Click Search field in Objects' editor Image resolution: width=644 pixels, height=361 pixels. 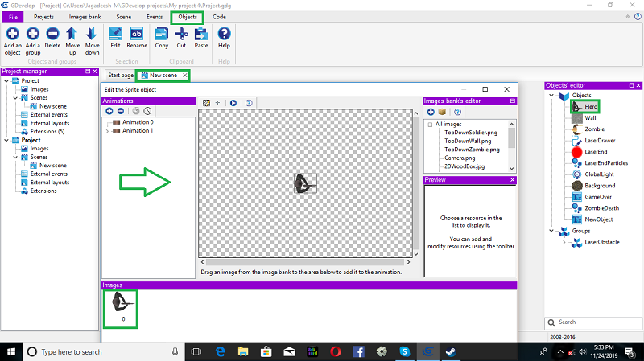tap(593, 322)
